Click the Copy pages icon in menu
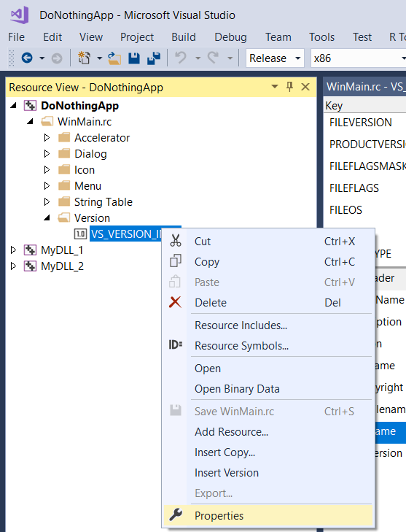 [x=176, y=261]
